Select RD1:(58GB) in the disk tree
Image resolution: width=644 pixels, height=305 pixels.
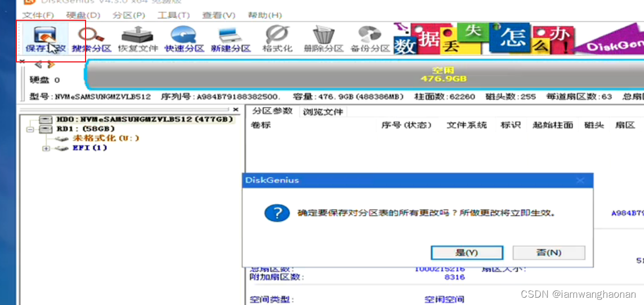[86, 129]
